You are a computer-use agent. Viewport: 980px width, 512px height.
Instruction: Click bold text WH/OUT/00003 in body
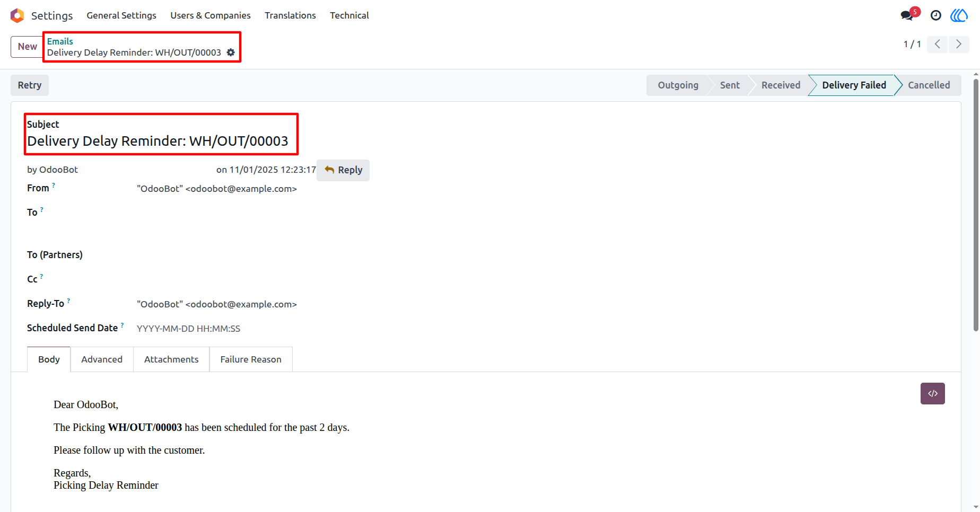click(x=145, y=427)
